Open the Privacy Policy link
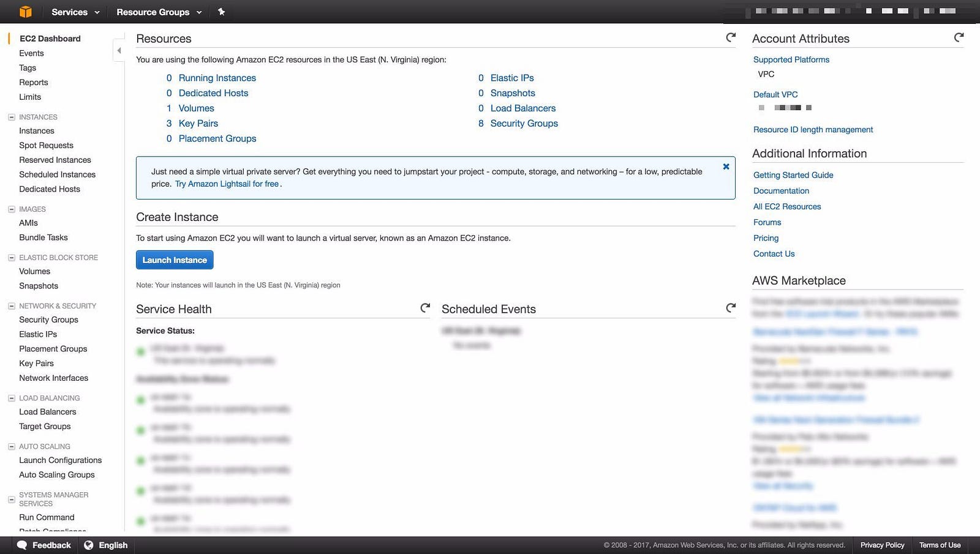The width and height of the screenshot is (980, 554). [x=882, y=545]
